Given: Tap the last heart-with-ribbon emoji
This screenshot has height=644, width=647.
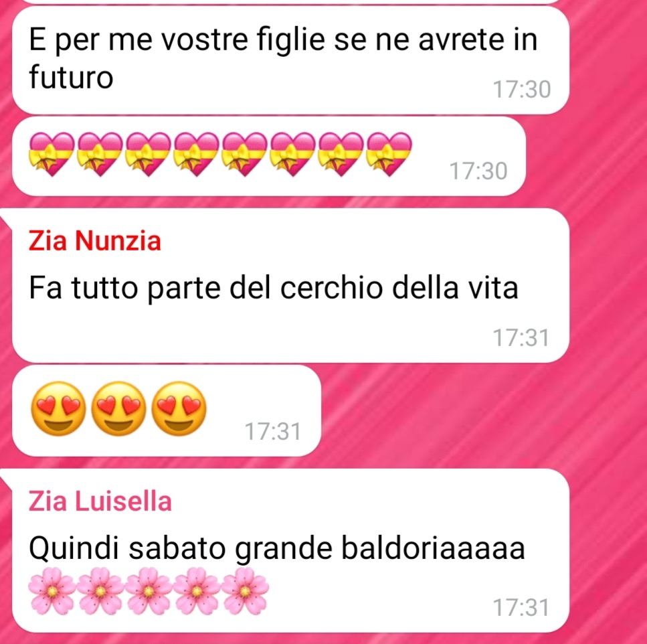Looking at the screenshot, I should coord(389,155).
